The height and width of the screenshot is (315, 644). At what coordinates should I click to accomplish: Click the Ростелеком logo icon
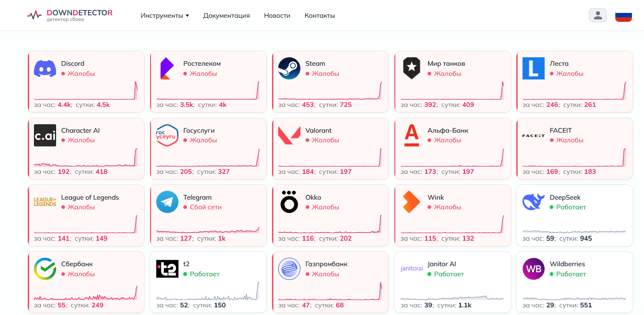(167, 69)
